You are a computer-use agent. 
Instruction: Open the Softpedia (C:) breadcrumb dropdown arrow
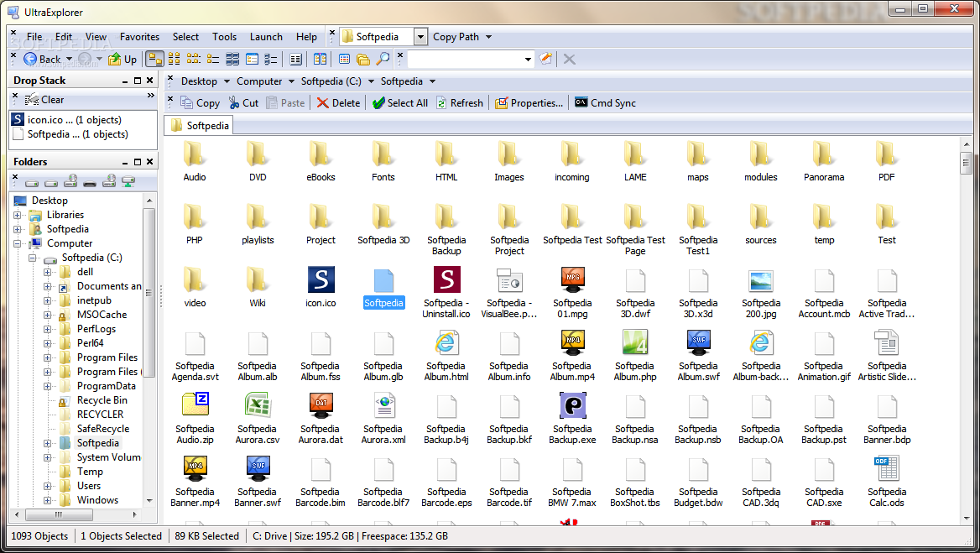pos(371,81)
